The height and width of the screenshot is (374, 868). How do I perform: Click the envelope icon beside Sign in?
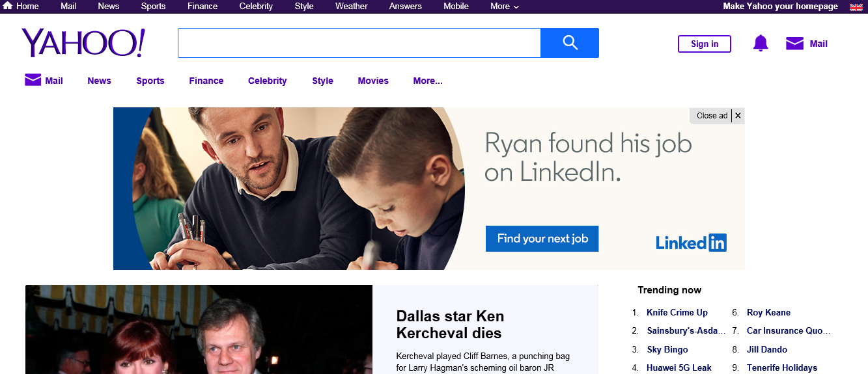pos(794,44)
